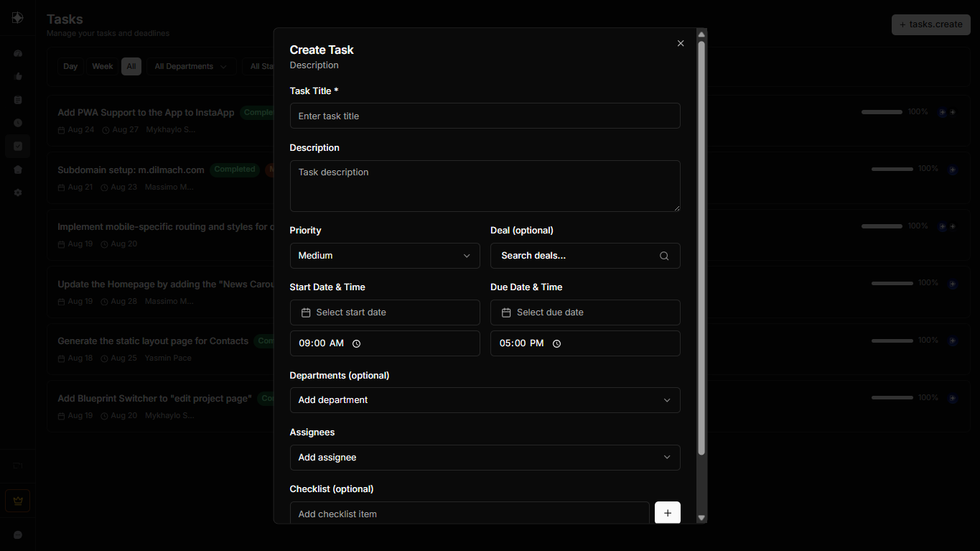Open the dashboard gauge icon in sidebar
This screenshot has height=551, width=980.
[x=18, y=53]
